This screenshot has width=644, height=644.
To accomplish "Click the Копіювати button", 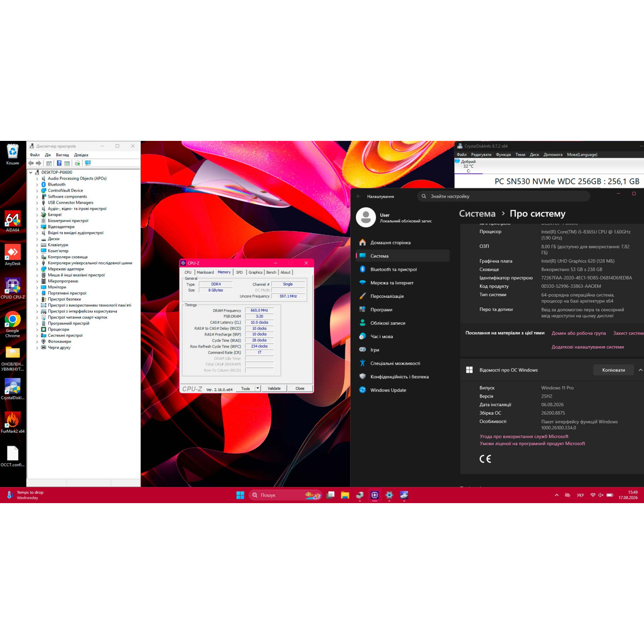I will (x=613, y=370).
